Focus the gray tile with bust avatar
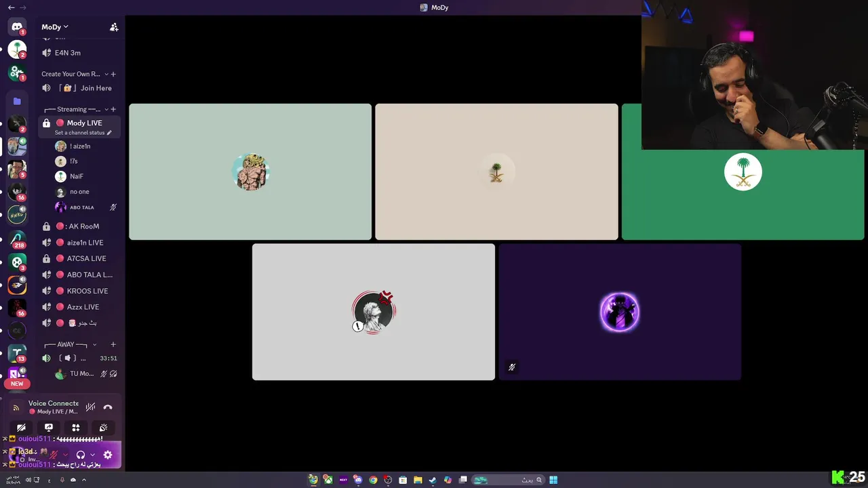 pyautogui.click(x=374, y=312)
